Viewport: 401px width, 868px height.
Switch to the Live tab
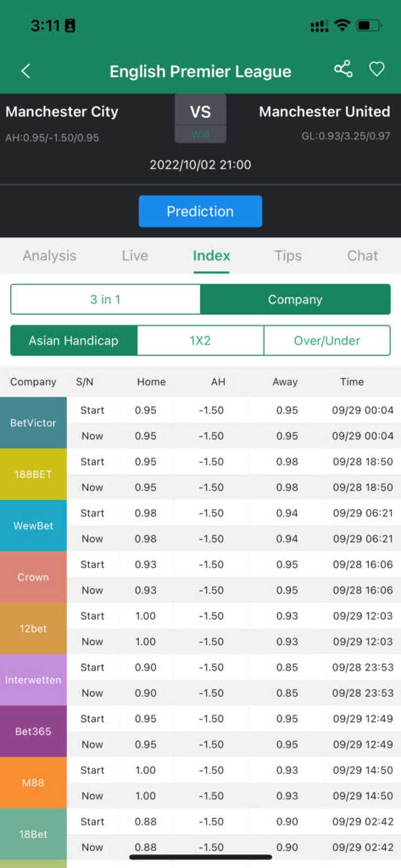[135, 256]
